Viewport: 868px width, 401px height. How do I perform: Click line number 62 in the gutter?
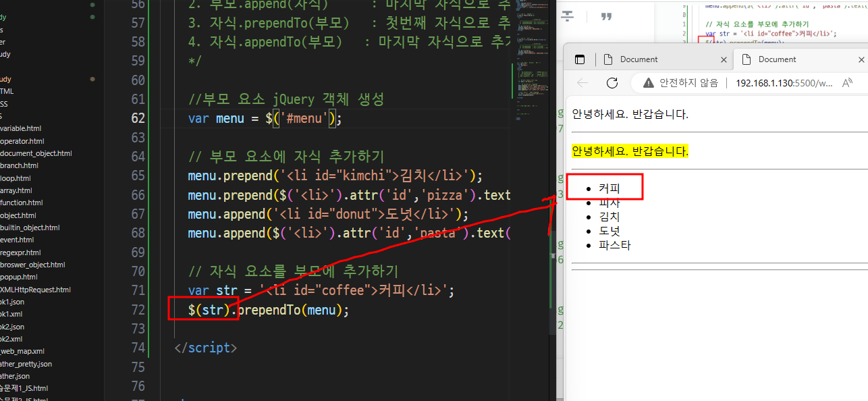tap(137, 119)
